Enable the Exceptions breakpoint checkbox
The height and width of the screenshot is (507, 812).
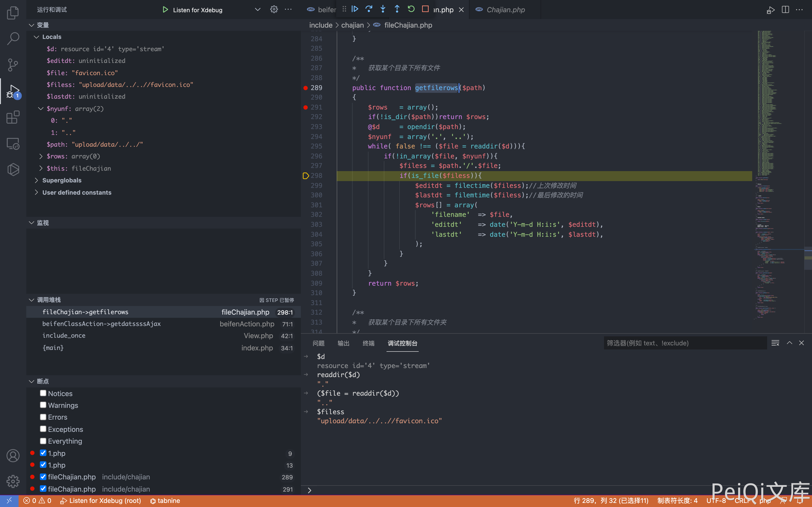click(x=43, y=429)
